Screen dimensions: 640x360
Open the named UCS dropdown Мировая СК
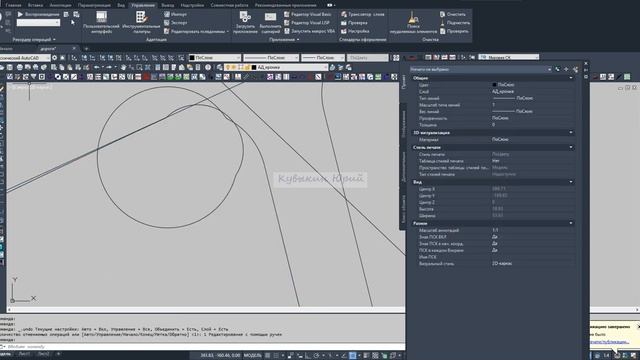click(x=509, y=58)
